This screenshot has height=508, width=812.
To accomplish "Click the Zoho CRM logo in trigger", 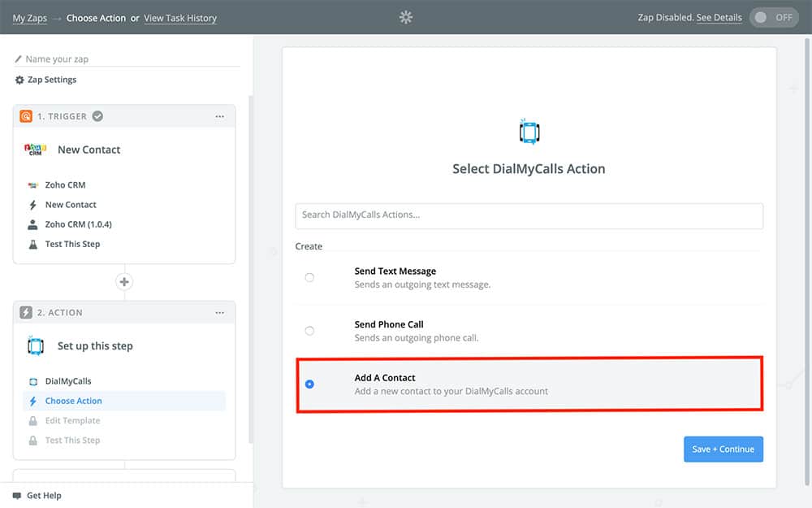I will click(35, 150).
